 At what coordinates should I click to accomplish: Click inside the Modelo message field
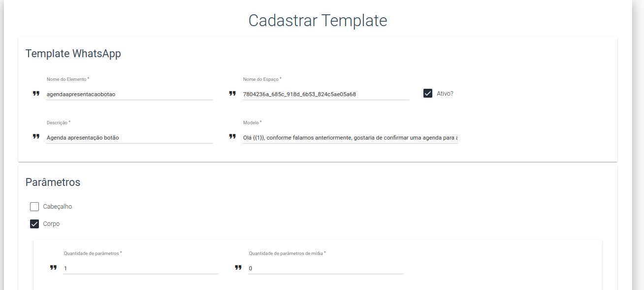click(350, 138)
